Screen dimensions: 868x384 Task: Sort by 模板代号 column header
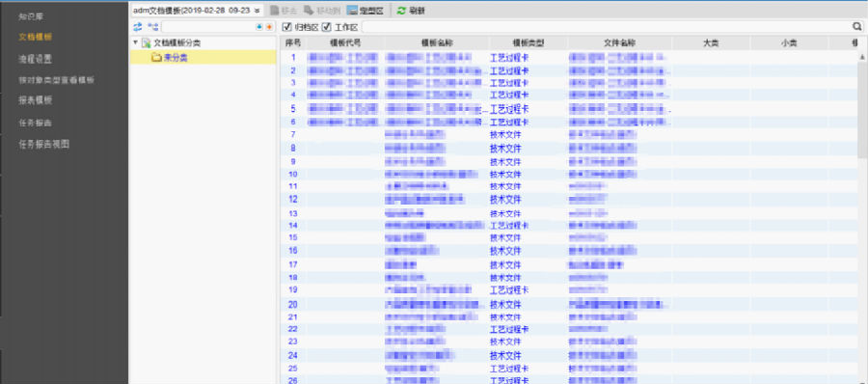tap(345, 42)
